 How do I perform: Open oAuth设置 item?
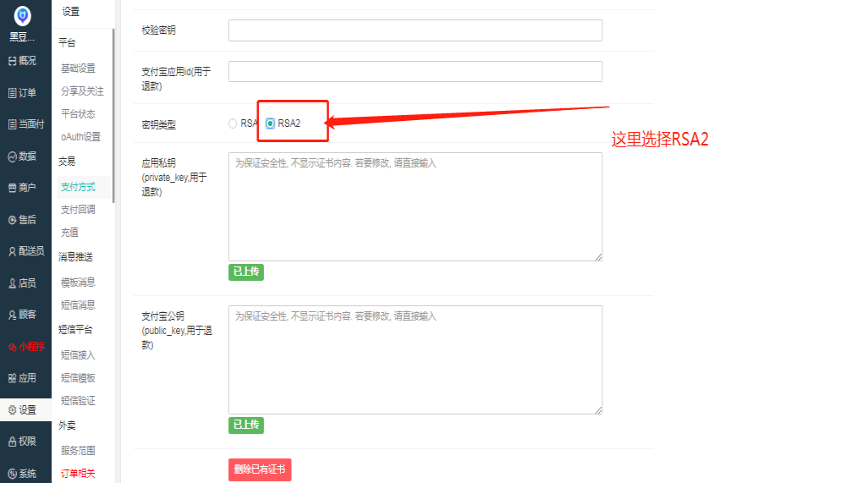(81, 137)
